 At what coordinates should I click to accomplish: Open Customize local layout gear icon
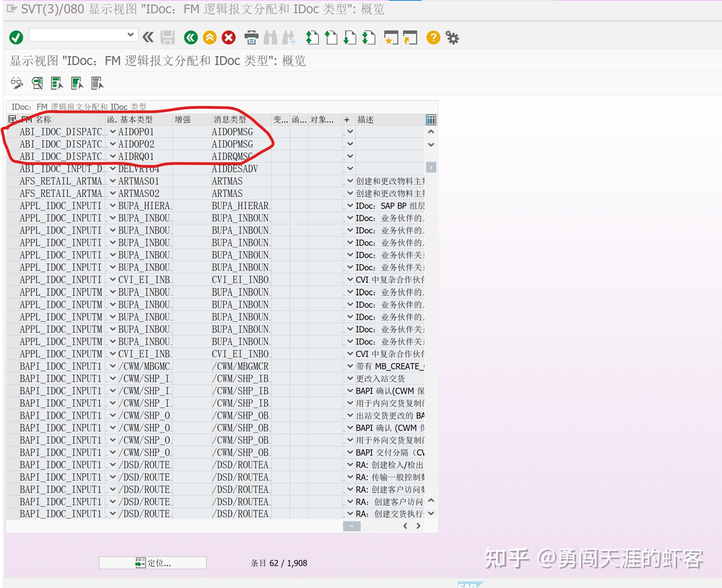point(452,37)
